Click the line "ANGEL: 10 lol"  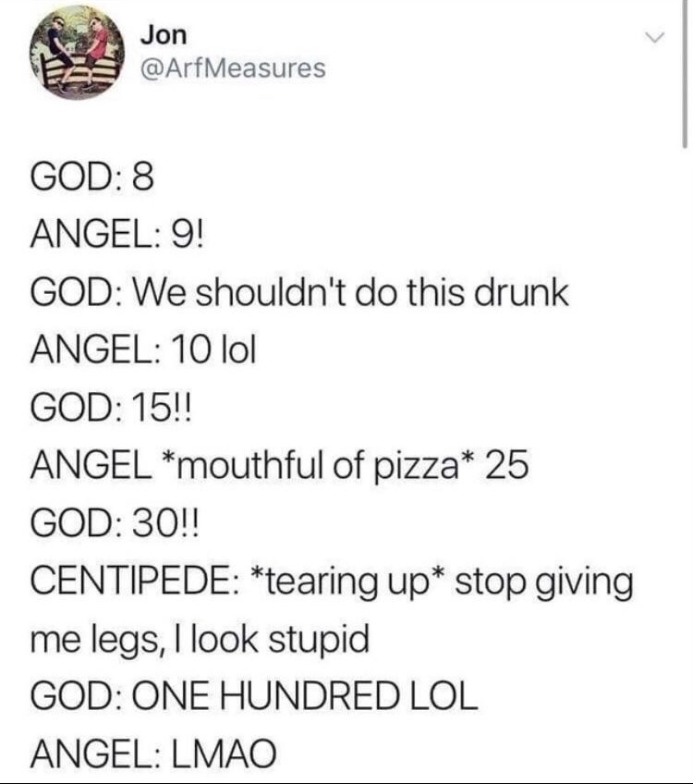click(143, 350)
